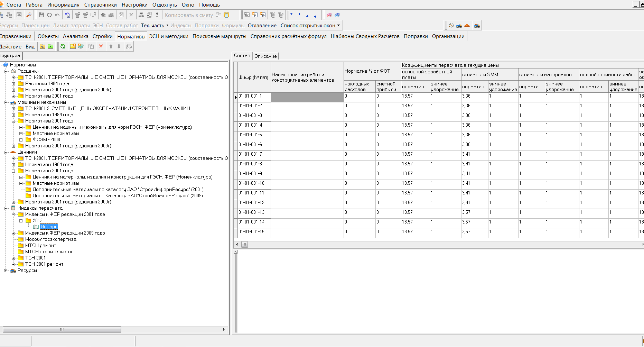Click the loaded truck resources icon
The width and height of the screenshot is (644, 347).
477,25
